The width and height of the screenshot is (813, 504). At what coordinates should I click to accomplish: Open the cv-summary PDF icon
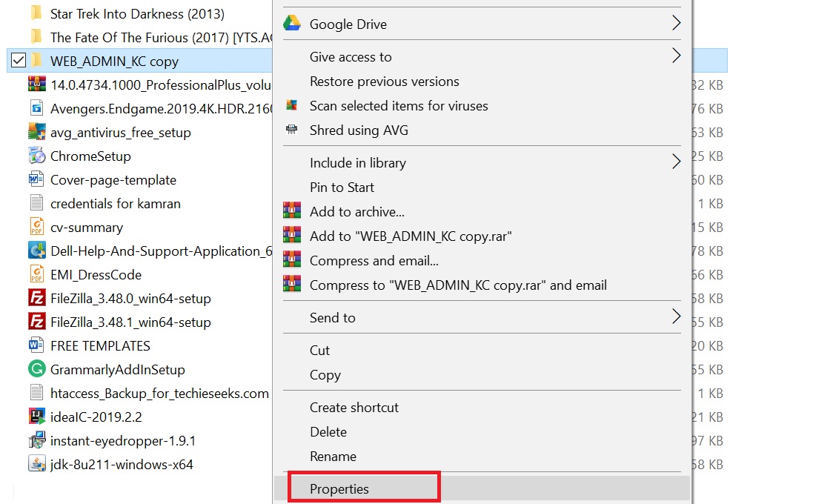[x=36, y=227]
